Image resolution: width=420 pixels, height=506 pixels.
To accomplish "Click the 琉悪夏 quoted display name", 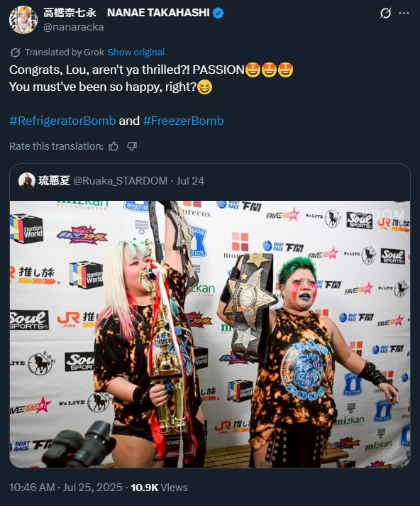I will tap(54, 181).
